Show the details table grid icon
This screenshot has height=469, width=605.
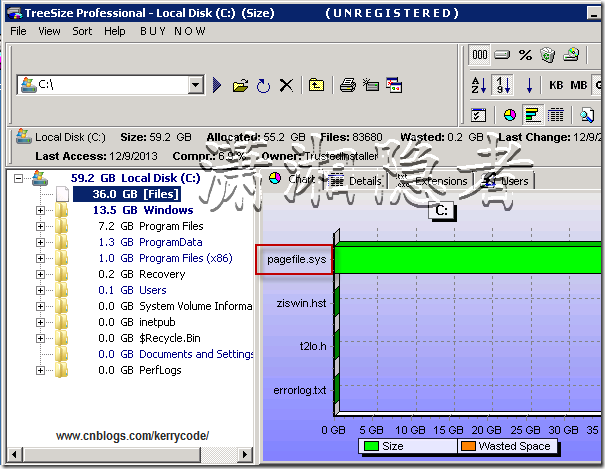pyautogui.click(x=556, y=115)
